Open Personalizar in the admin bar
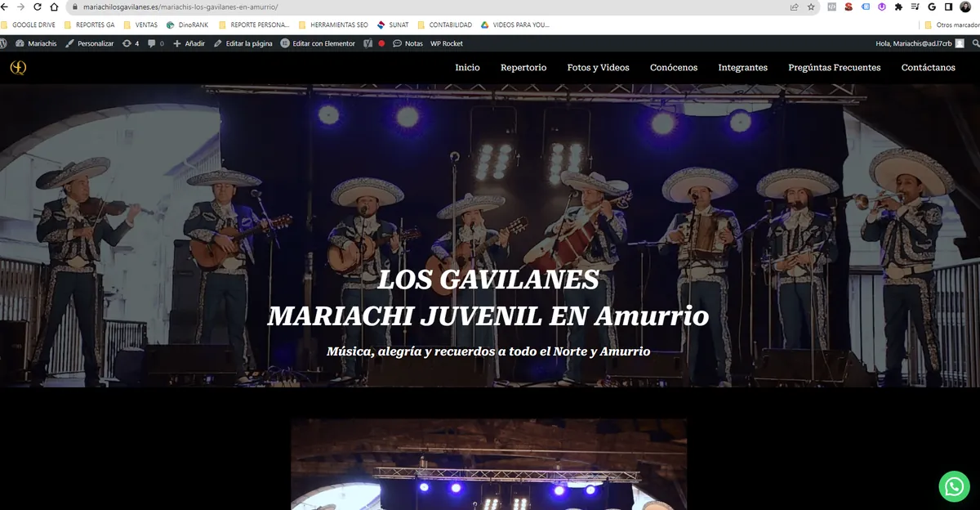 pyautogui.click(x=90, y=43)
